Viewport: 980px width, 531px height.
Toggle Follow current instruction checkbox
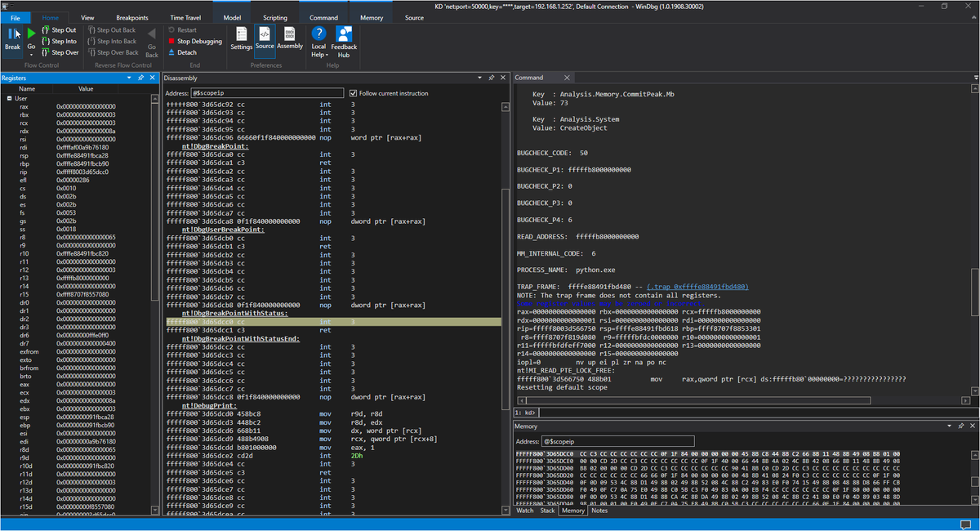(353, 93)
